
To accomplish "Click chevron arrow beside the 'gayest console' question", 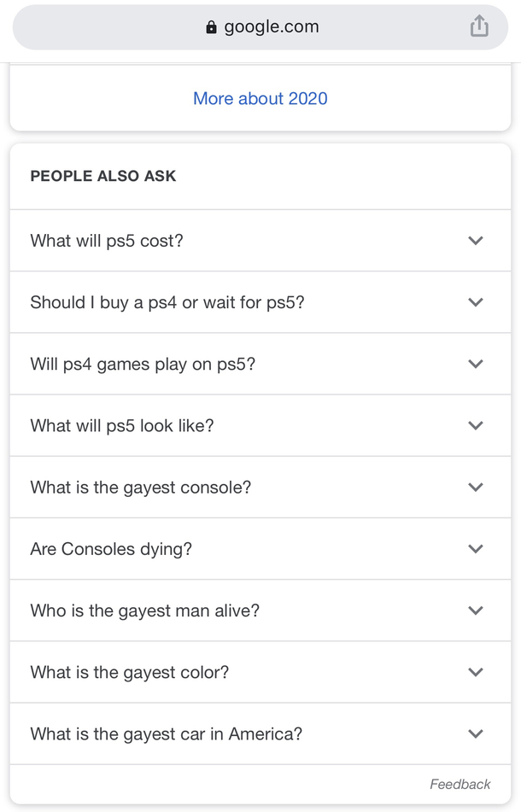I will pyautogui.click(x=476, y=487).
